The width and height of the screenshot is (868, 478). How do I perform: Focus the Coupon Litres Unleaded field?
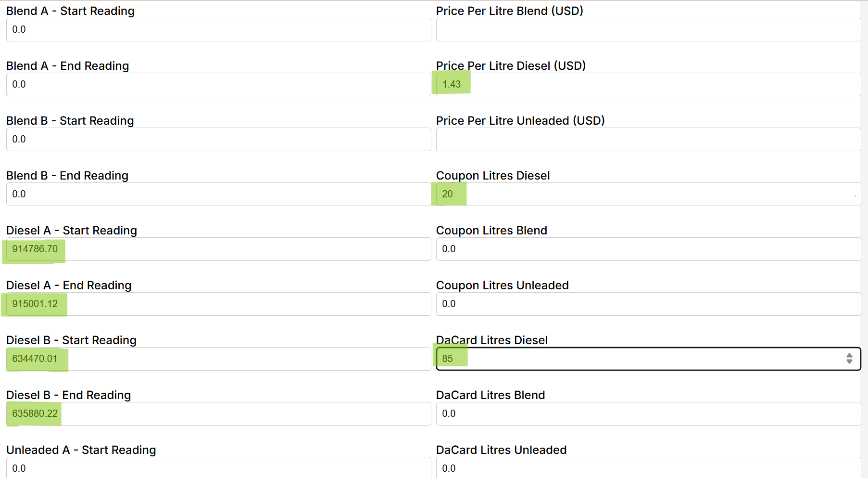coord(648,304)
